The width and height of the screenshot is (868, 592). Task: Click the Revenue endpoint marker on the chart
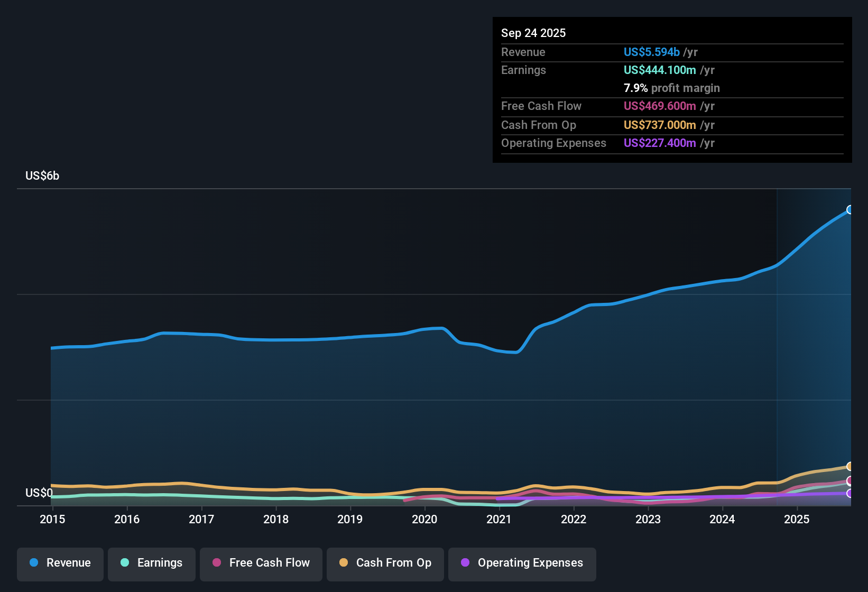pyautogui.click(x=850, y=210)
